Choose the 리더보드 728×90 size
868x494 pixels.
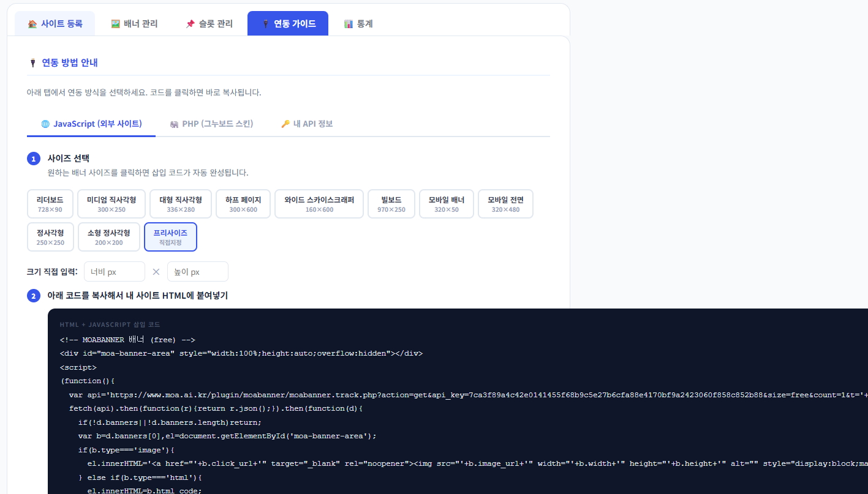50,204
